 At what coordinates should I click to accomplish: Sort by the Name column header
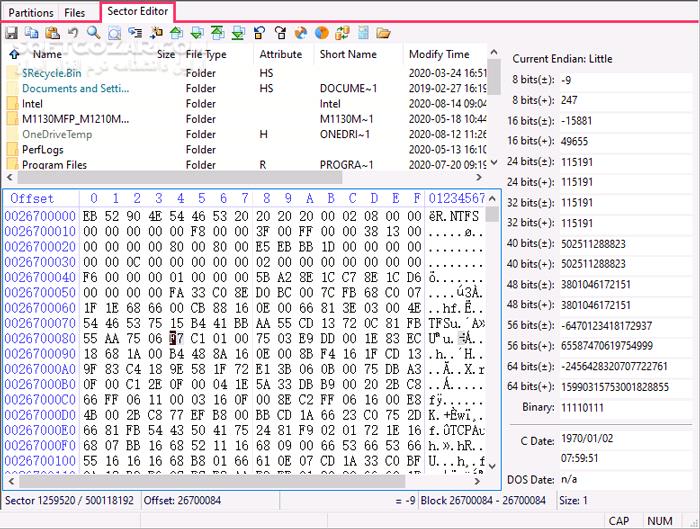[x=47, y=54]
